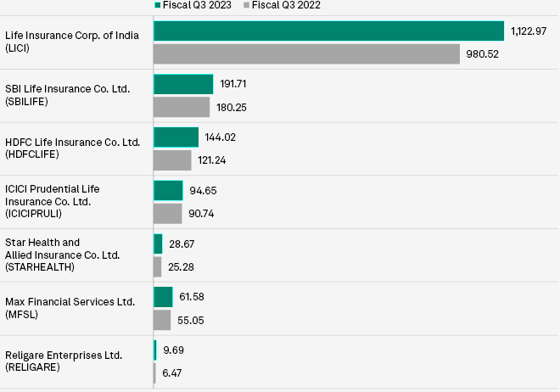This screenshot has height=392, width=560.
Task: Select the Religare Enterprises Ltd. label
Action: tap(64, 361)
